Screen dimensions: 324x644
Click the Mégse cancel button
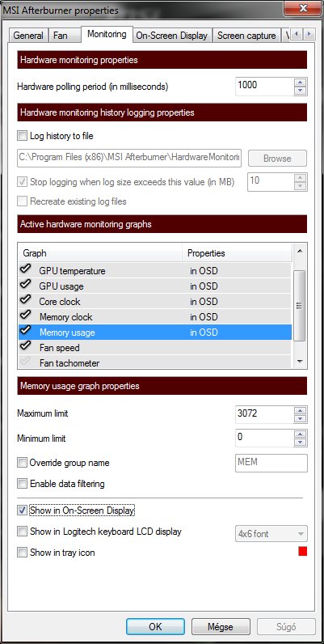tap(221, 627)
